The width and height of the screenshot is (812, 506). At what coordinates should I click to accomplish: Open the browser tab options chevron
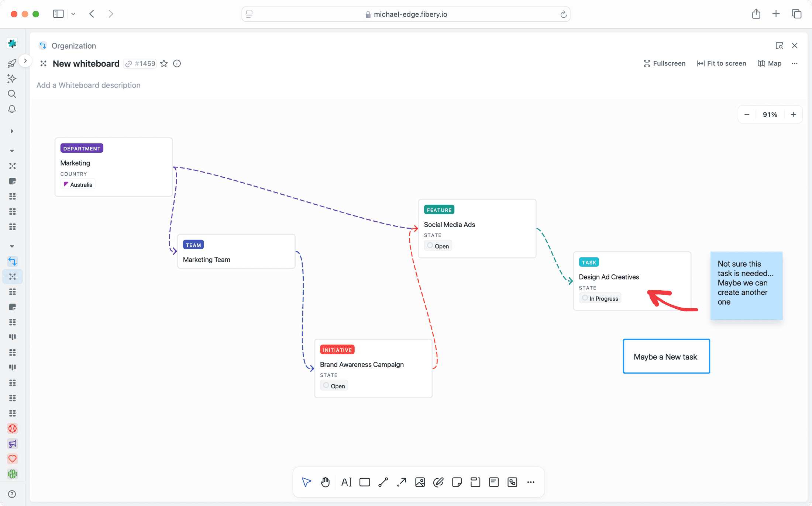(73, 14)
